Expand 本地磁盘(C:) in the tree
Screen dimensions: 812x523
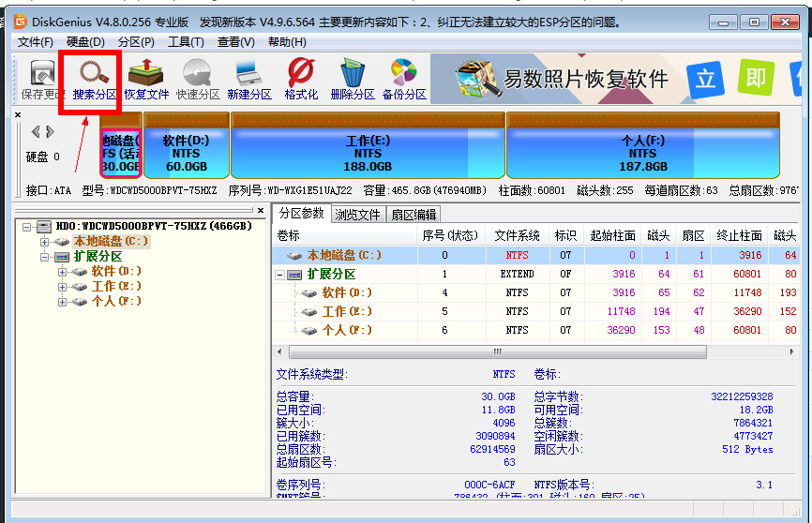point(44,242)
